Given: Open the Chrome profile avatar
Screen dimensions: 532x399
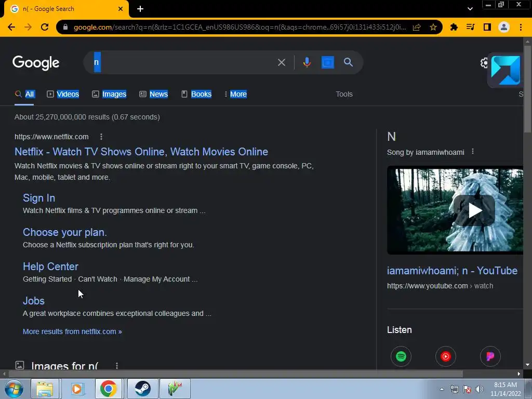Looking at the screenshot, I should pos(504,27).
